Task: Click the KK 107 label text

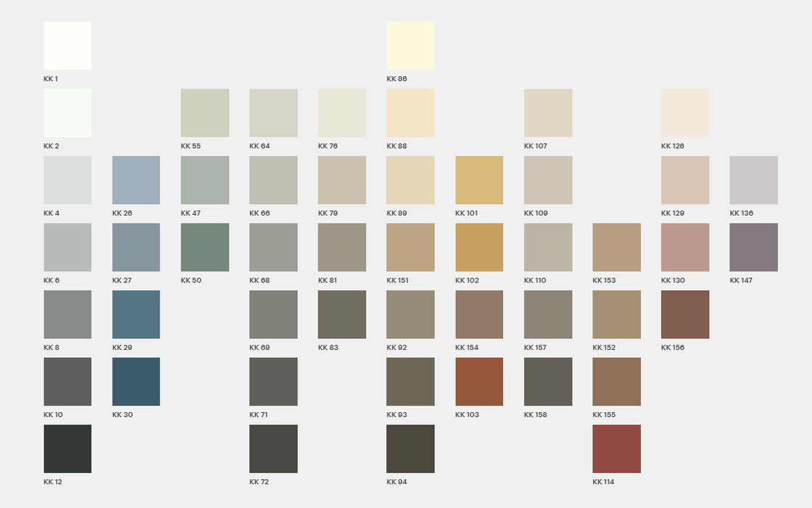Action: click(x=536, y=147)
